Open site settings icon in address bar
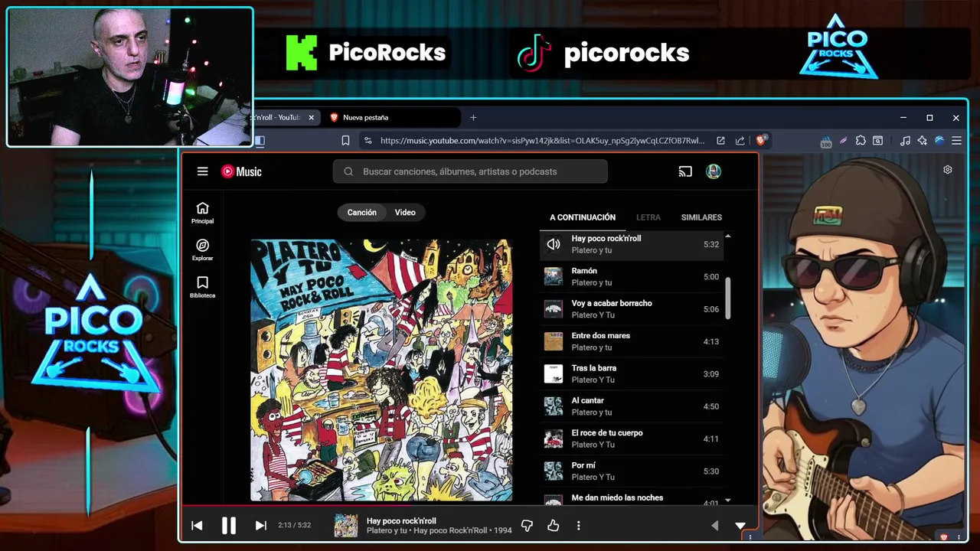This screenshot has height=551, width=980. tap(368, 141)
